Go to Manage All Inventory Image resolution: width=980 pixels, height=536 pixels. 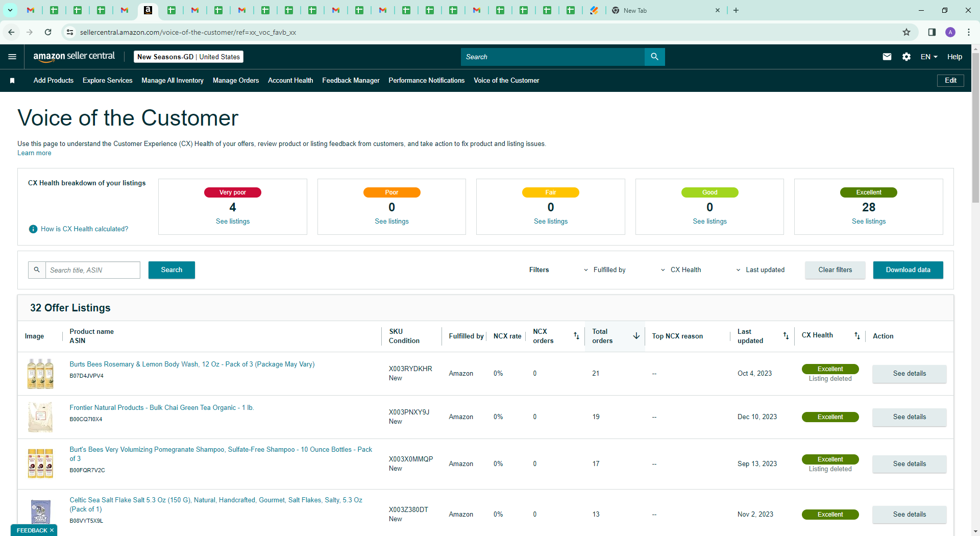click(173, 81)
